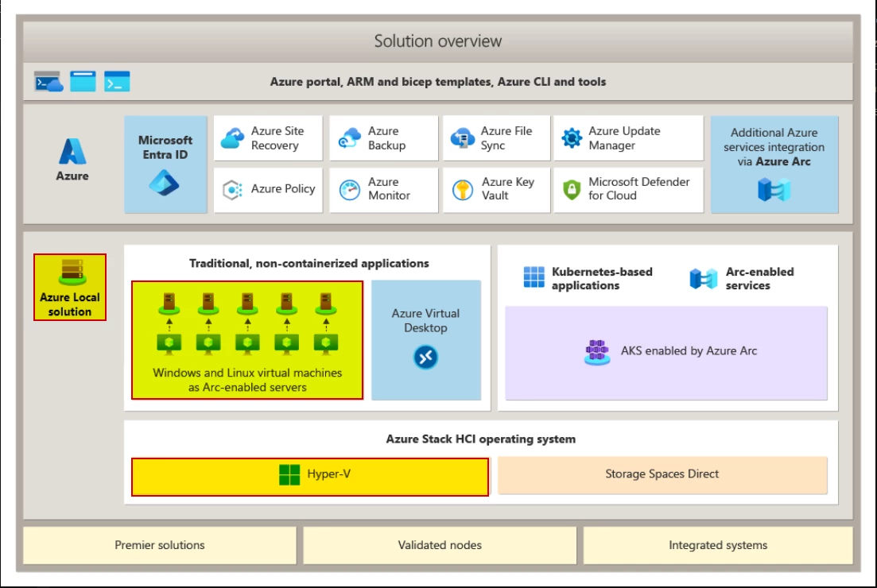Image resolution: width=877 pixels, height=588 pixels.
Task: Click the Arc-enabled services icon
Action: [x=703, y=278]
